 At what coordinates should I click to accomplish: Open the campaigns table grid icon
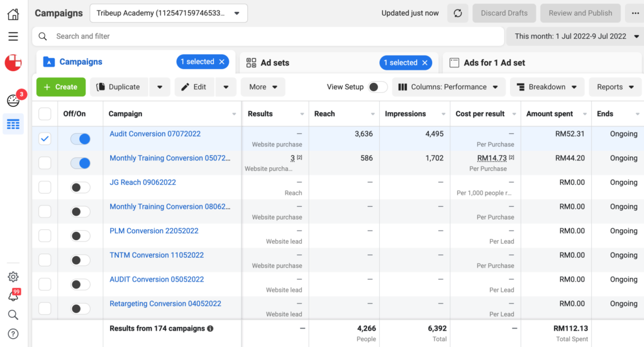tap(13, 124)
